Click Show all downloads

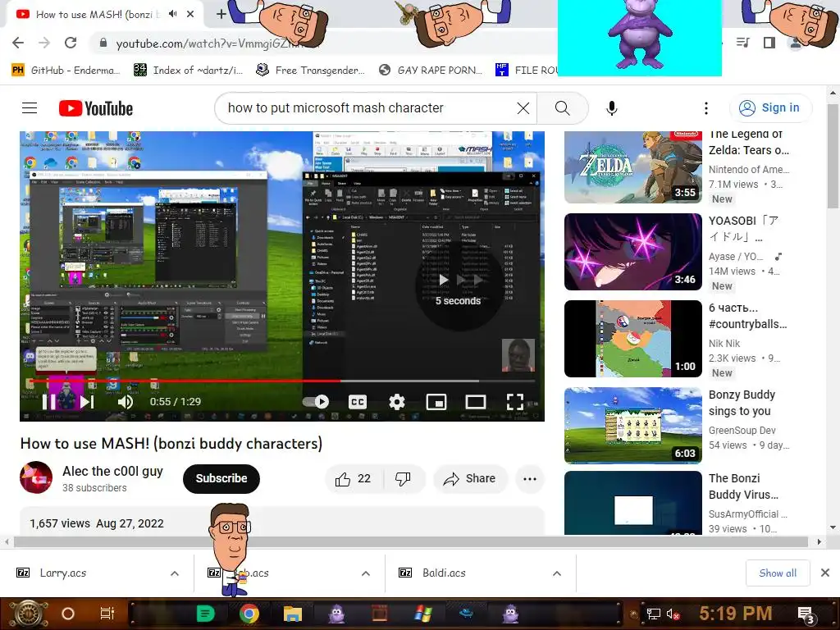(778, 573)
